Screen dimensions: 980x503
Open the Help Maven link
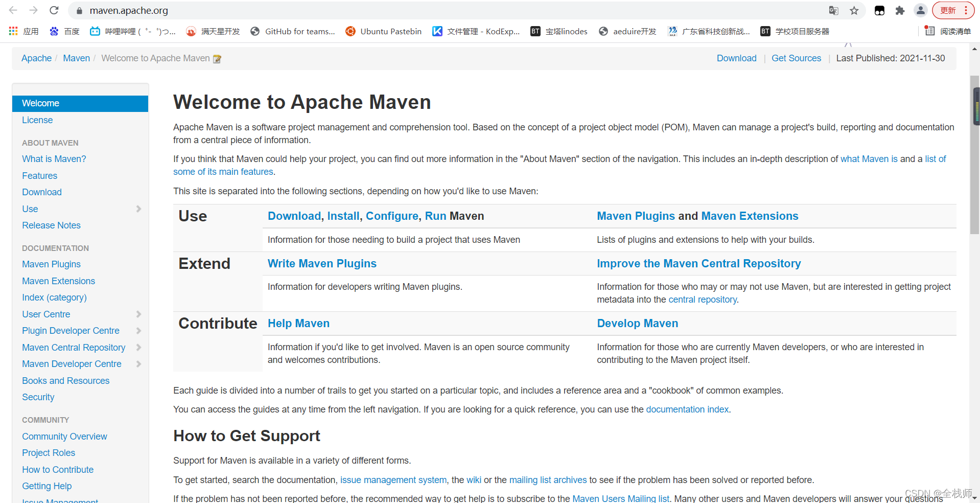tap(298, 324)
